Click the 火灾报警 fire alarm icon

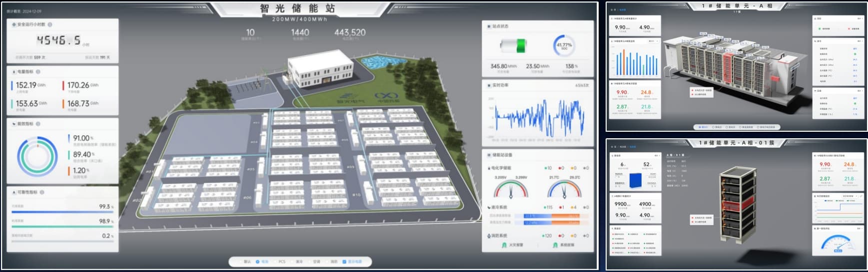pyautogui.click(x=504, y=245)
